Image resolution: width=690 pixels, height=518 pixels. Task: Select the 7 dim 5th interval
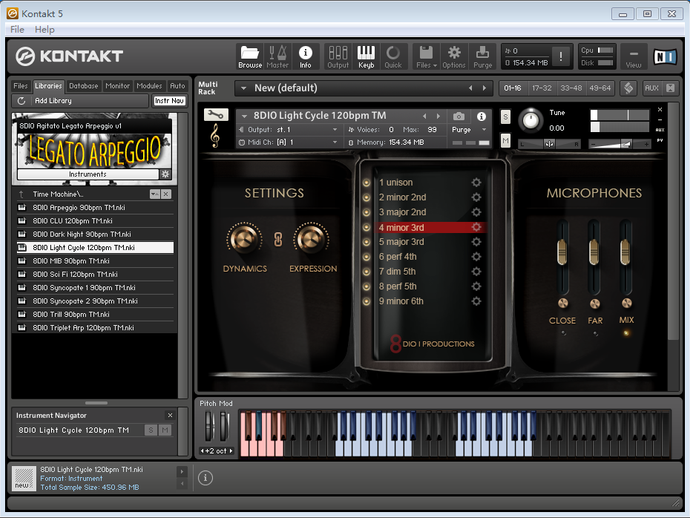tap(397, 272)
